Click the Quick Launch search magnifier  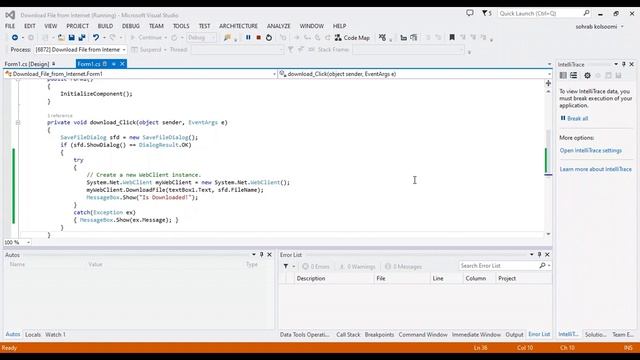click(587, 13)
